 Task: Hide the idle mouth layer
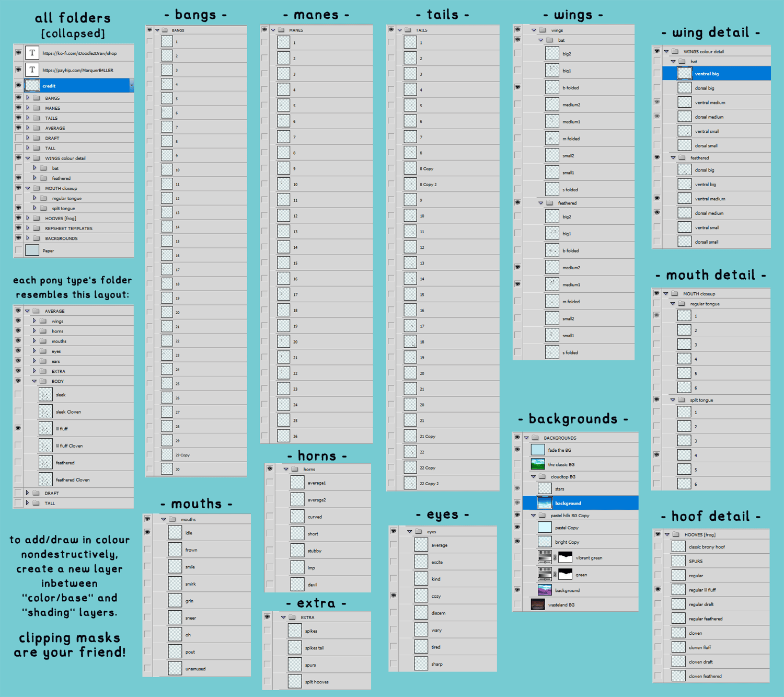point(148,532)
